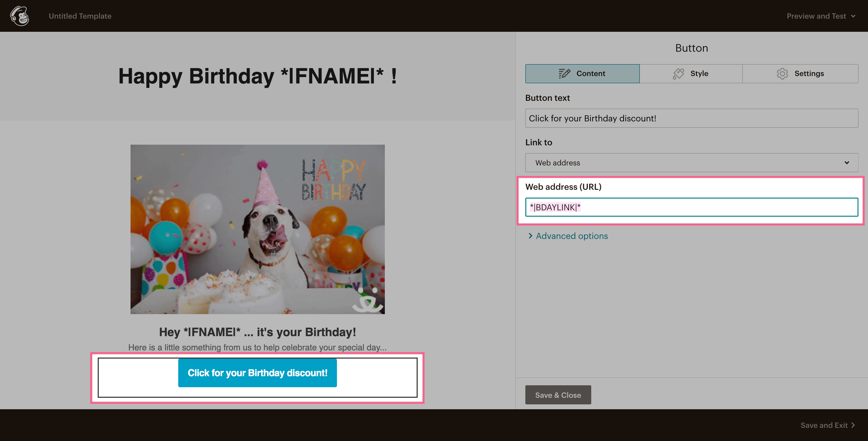This screenshot has width=868, height=441.
Task: Click the Mailchimp Freddie logo
Action: click(x=19, y=16)
